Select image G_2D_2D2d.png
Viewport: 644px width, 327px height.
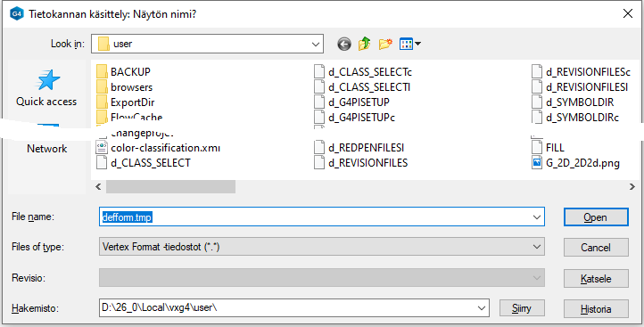tap(576, 162)
